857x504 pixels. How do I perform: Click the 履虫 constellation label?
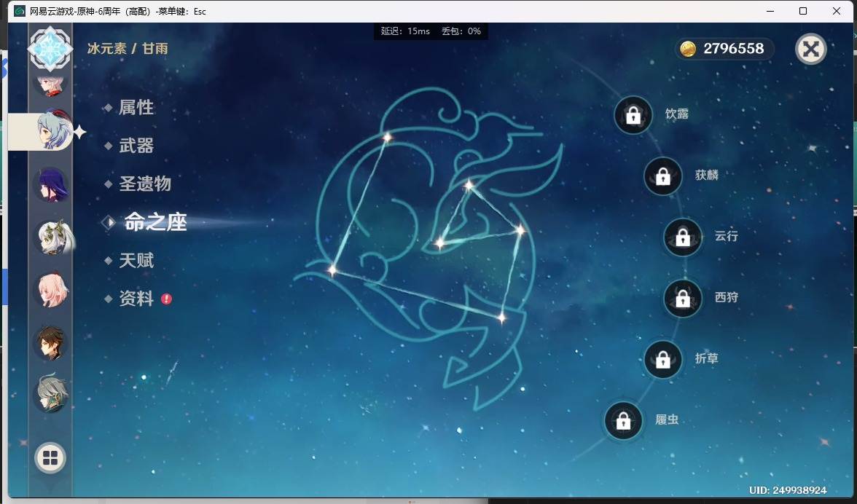pos(667,420)
